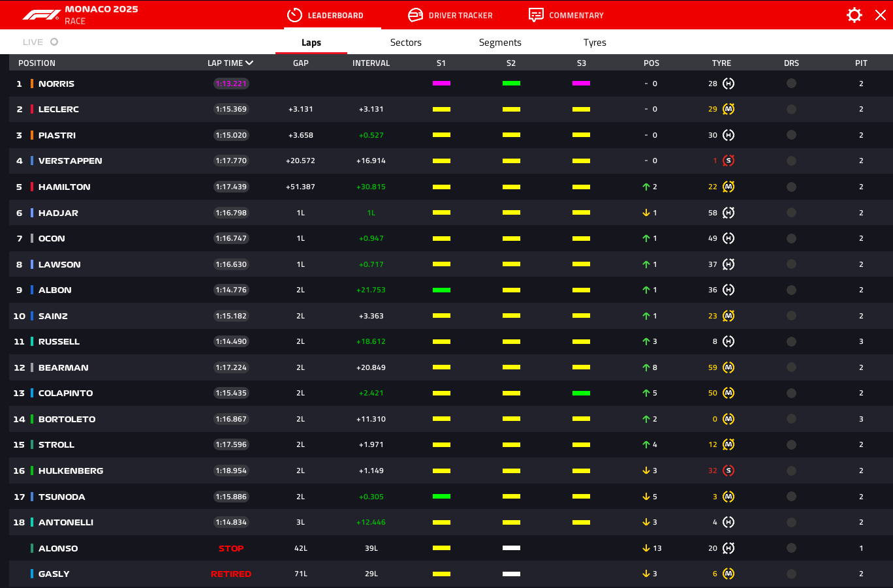Image resolution: width=893 pixels, height=588 pixels.
Task: Click Alonso STOP status
Action: (x=231, y=548)
